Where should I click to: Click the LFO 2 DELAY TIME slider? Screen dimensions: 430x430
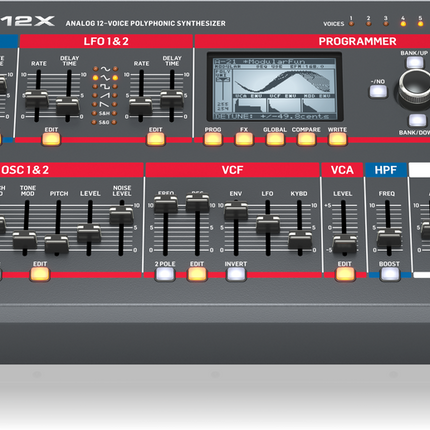click(x=172, y=99)
